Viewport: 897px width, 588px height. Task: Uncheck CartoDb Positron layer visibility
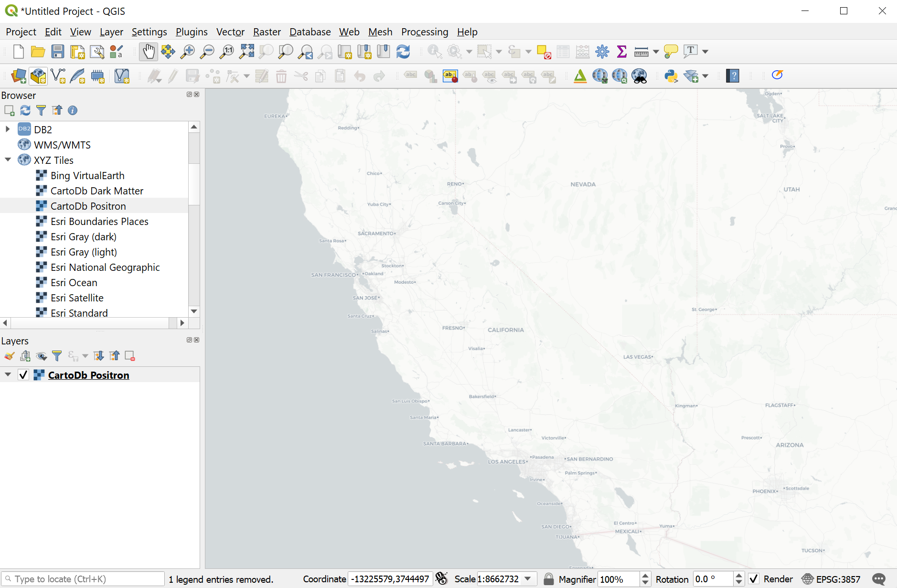[23, 375]
